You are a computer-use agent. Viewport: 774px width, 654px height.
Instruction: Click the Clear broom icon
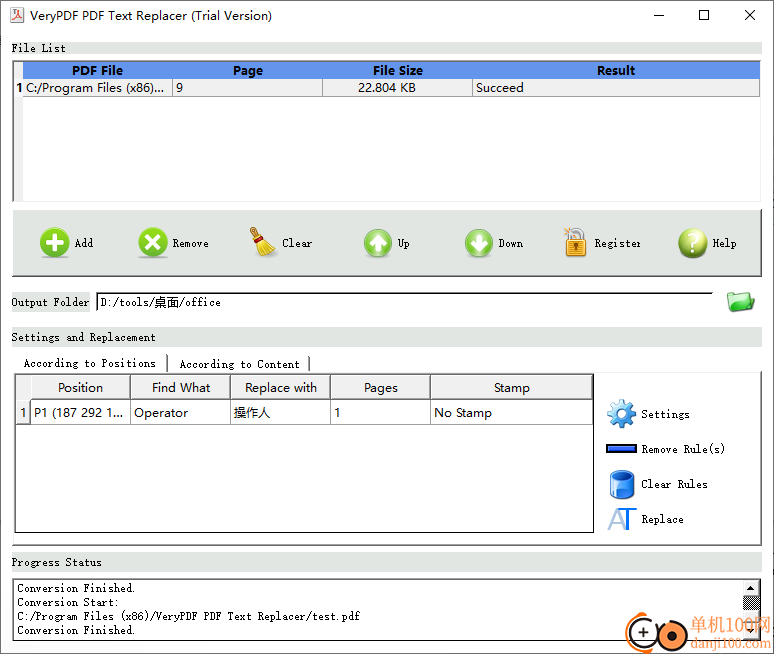point(262,242)
